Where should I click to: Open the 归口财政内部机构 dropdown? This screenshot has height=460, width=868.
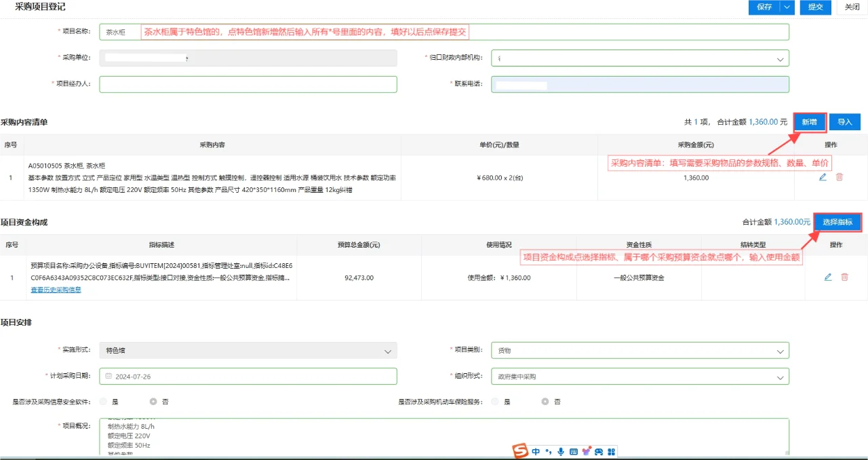640,58
